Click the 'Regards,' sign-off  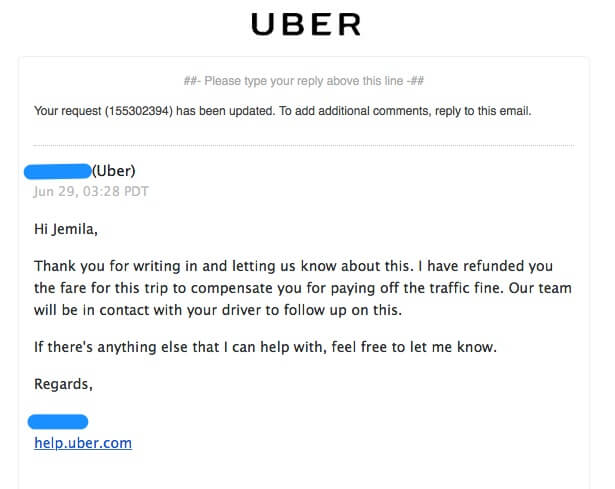pos(62,384)
